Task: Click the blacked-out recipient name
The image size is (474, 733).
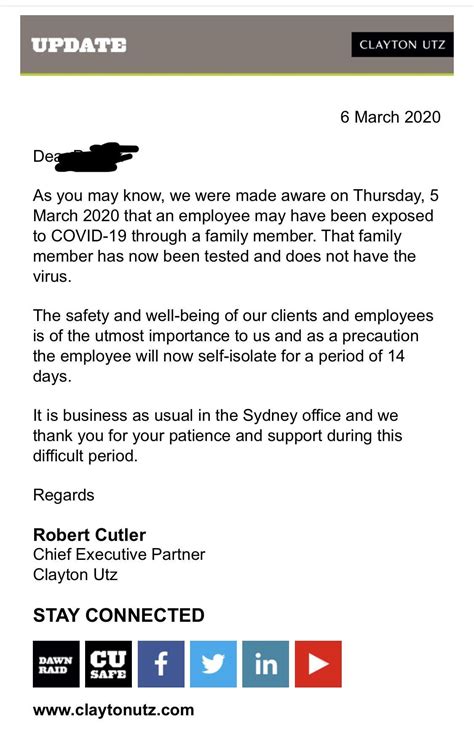Action: point(97,157)
